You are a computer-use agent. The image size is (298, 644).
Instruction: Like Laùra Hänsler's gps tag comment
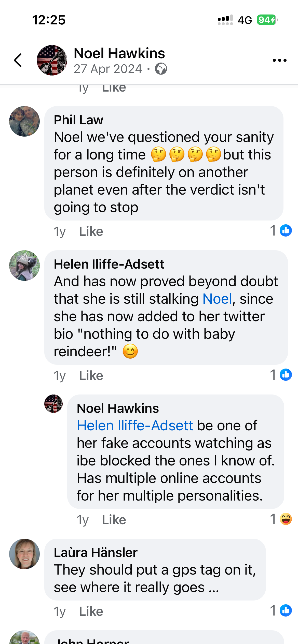(x=91, y=611)
